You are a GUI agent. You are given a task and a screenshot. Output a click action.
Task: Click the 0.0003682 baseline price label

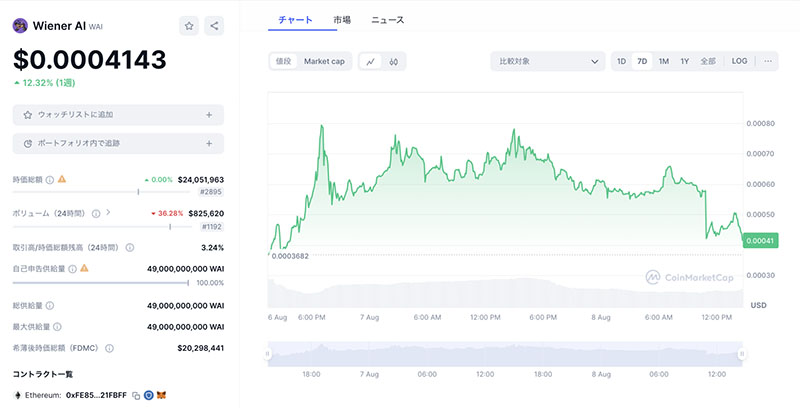(x=290, y=256)
